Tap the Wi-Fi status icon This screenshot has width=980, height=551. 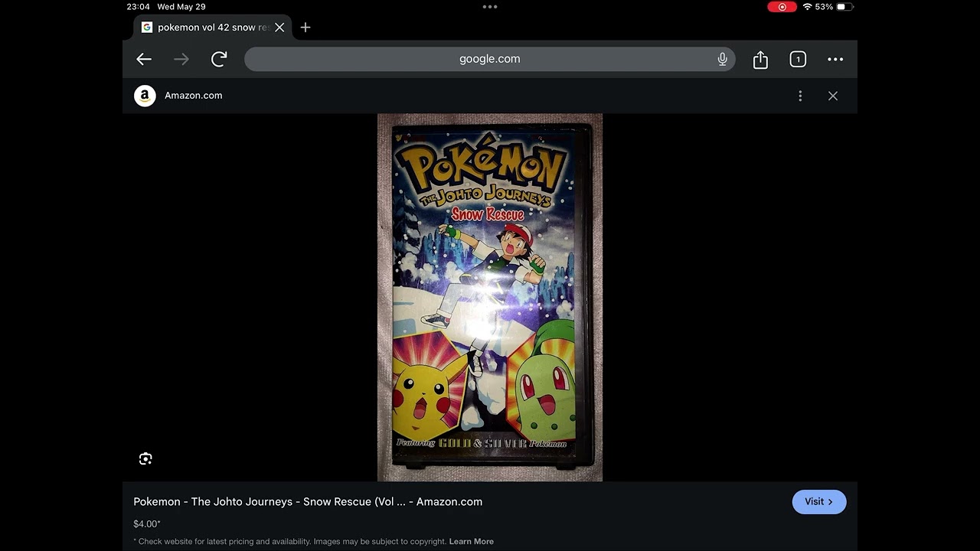pyautogui.click(x=807, y=7)
